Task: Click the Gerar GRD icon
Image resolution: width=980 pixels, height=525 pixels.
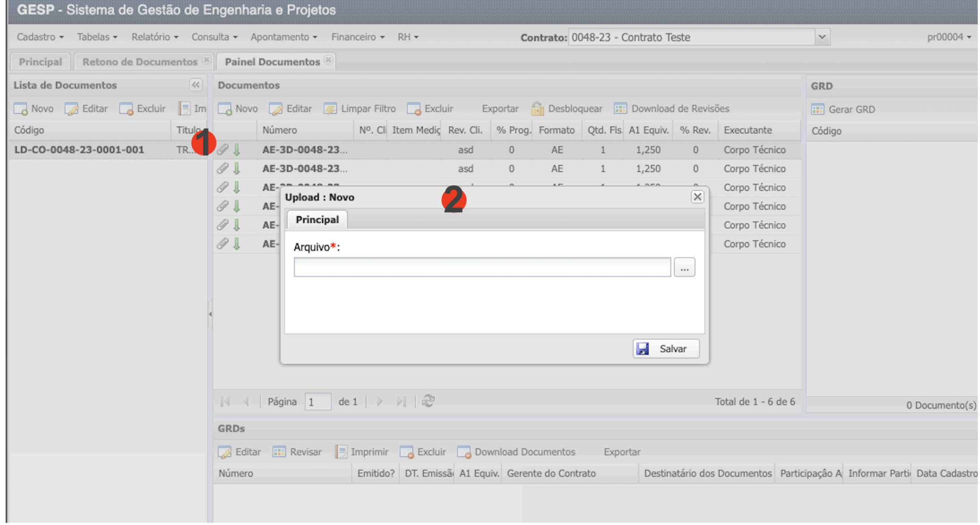Action: [x=818, y=109]
